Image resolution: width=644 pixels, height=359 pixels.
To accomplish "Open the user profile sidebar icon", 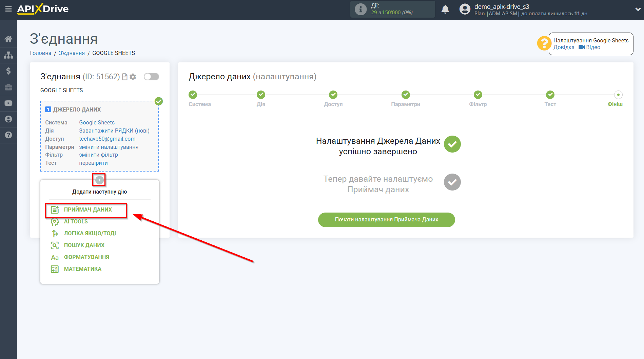I will (8, 119).
